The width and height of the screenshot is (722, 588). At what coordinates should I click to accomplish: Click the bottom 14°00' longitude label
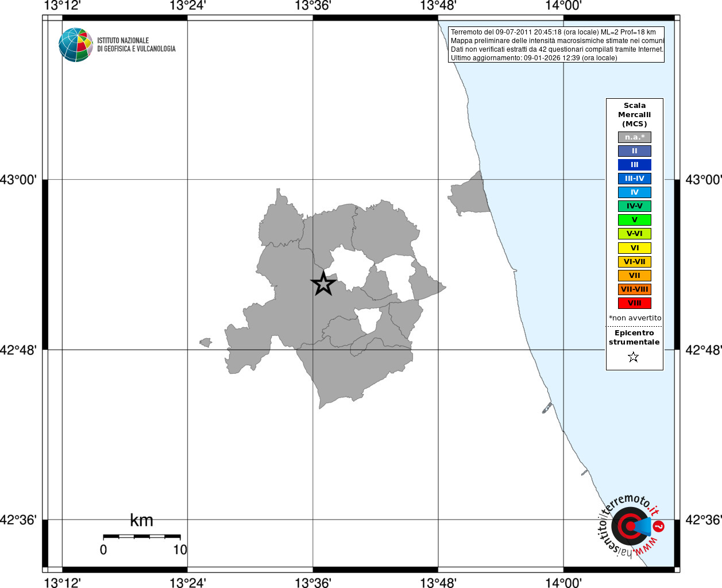(563, 583)
